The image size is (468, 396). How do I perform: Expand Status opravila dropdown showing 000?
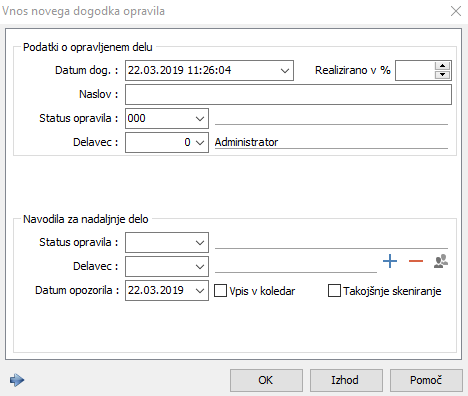pyautogui.click(x=200, y=119)
